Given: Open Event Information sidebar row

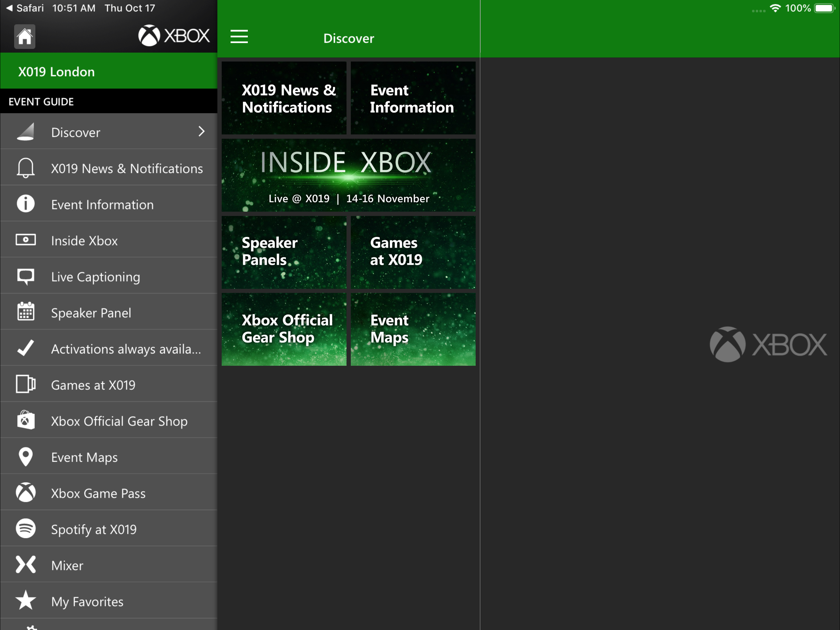Looking at the screenshot, I should point(109,204).
